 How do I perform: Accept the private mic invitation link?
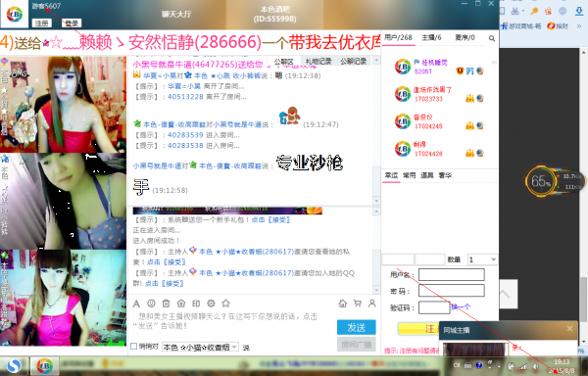[167, 262]
